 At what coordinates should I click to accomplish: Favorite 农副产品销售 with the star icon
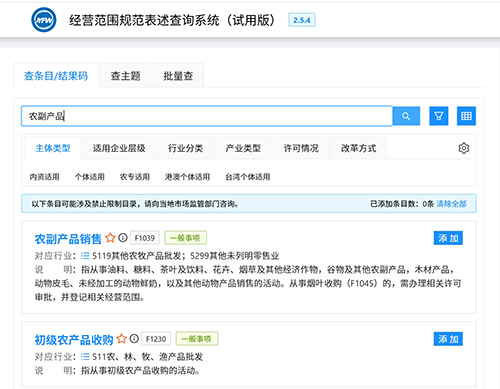tap(110, 238)
